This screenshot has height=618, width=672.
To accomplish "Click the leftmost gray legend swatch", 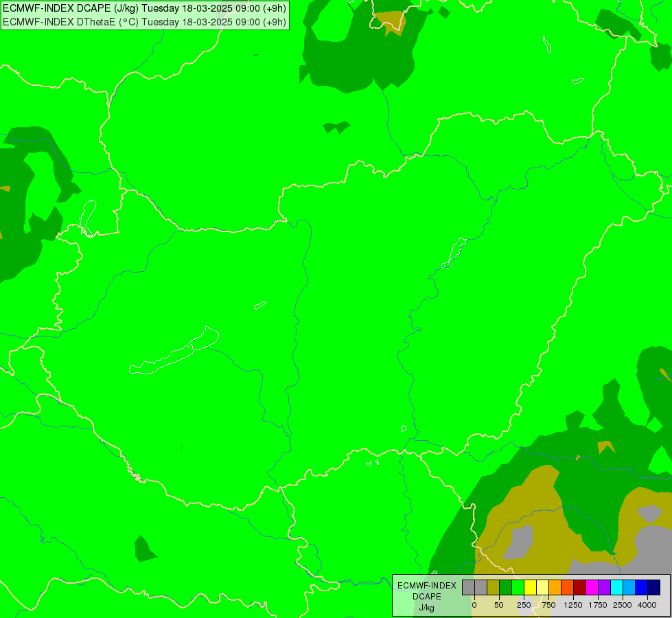I will [x=468, y=587].
